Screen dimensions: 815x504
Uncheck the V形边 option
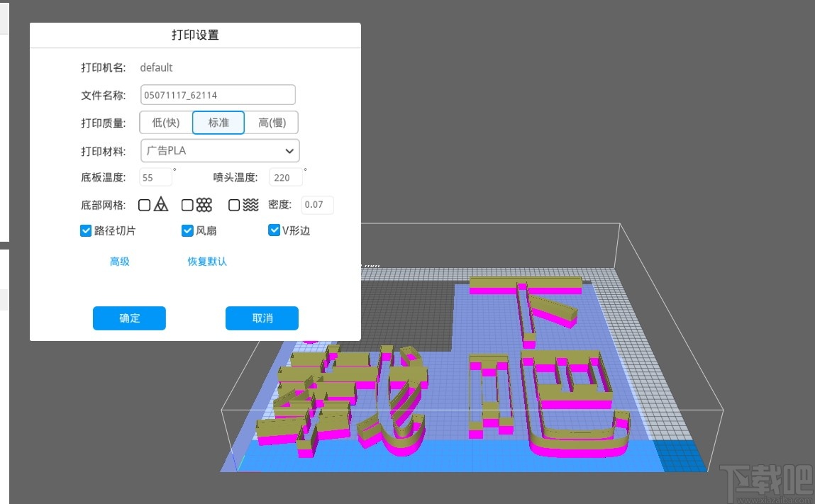[x=274, y=230]
